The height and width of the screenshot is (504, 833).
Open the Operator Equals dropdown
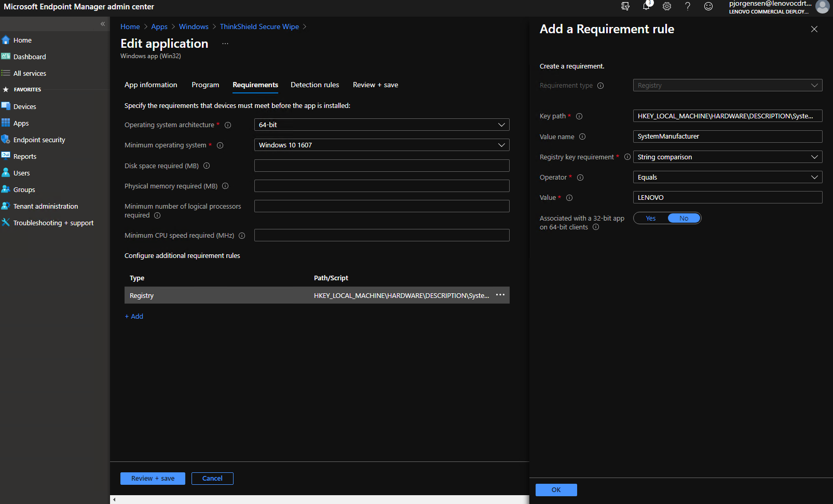[728, 177]
